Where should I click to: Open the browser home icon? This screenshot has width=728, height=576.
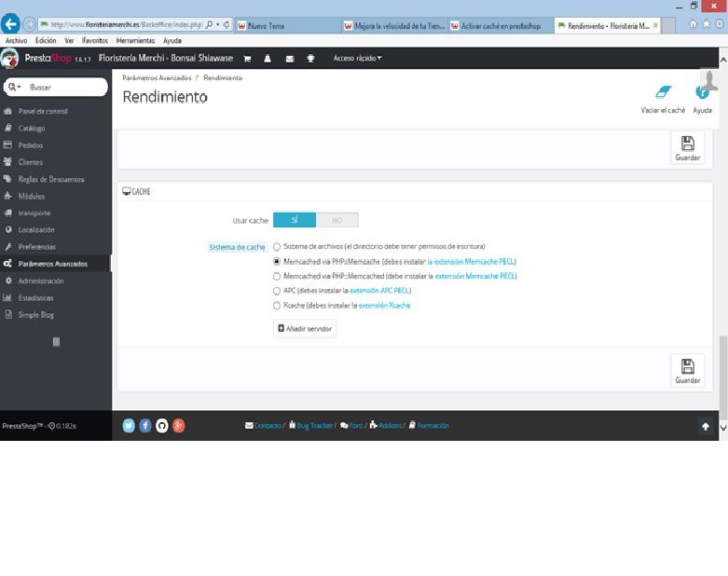693,24
